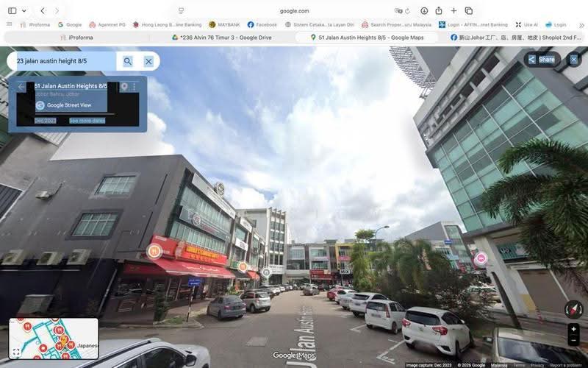Click 'See more dates' link
The height and width of the screenshot is (368, 588).
tap(87, 121)
